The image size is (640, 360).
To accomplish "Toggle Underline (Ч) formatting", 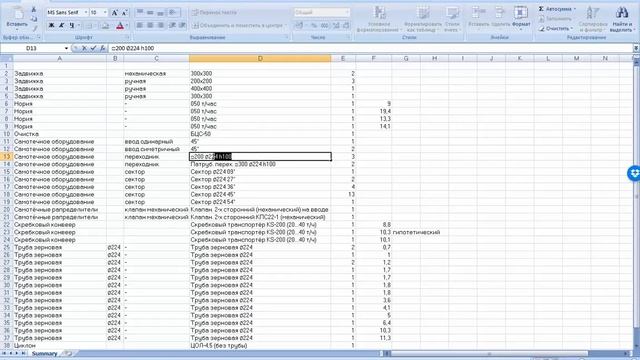I will tap(72, 25).
